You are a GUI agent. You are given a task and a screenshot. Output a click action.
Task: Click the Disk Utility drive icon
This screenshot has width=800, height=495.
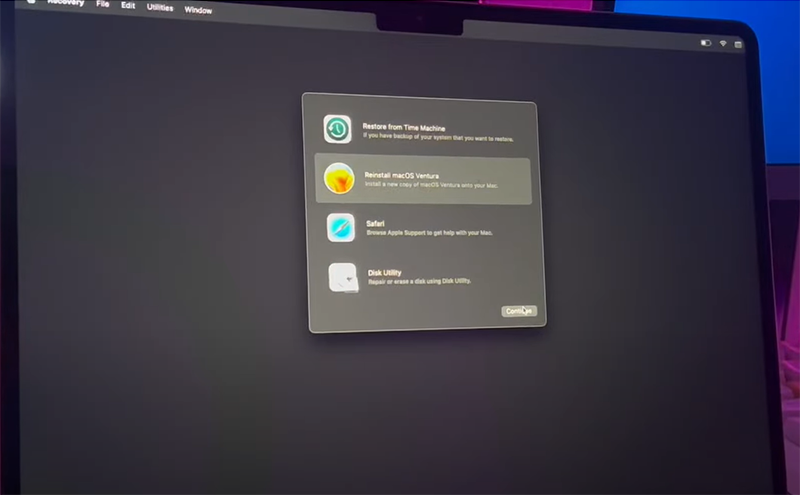pos(343,278)
